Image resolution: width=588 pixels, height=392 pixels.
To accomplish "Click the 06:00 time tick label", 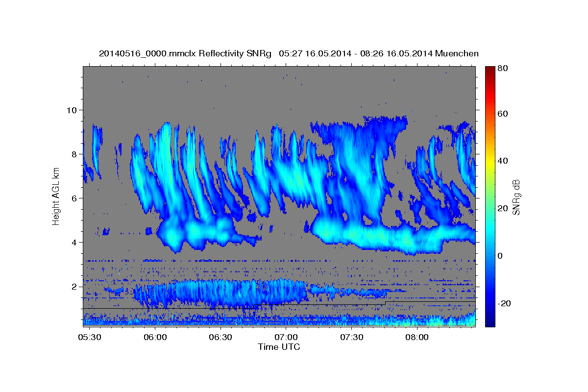I will click(156, 338).
